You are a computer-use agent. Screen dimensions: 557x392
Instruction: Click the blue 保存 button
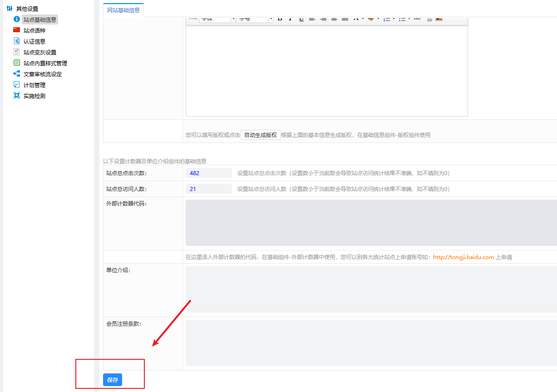coord(113,380)
